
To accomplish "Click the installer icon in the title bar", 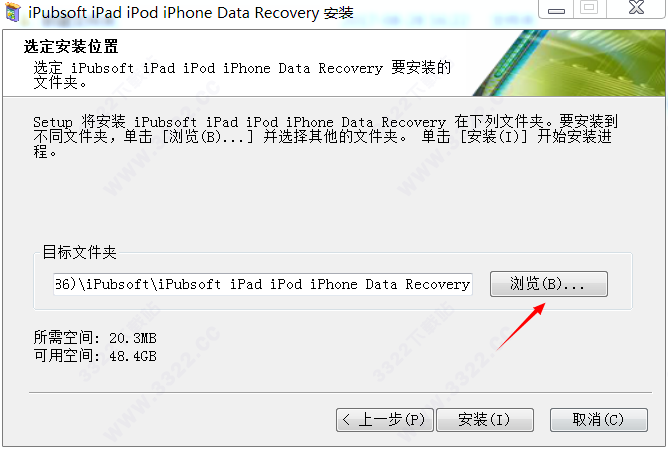I will point(13,12).
